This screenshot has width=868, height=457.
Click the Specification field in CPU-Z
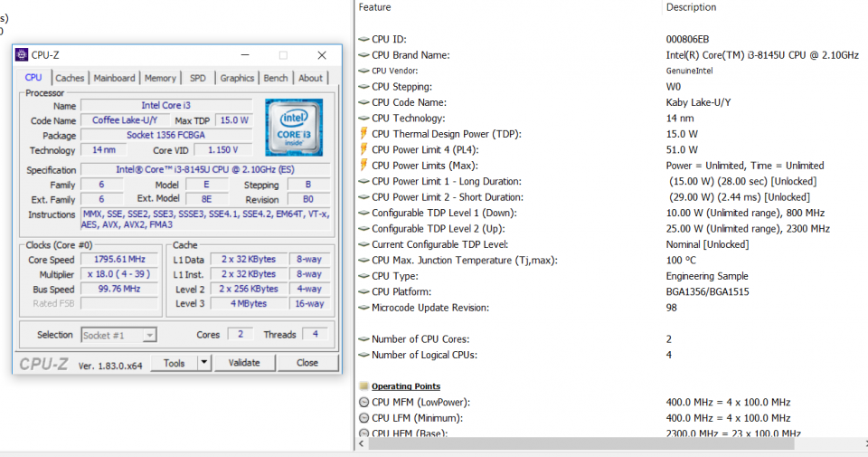click(x=205, y=169)
